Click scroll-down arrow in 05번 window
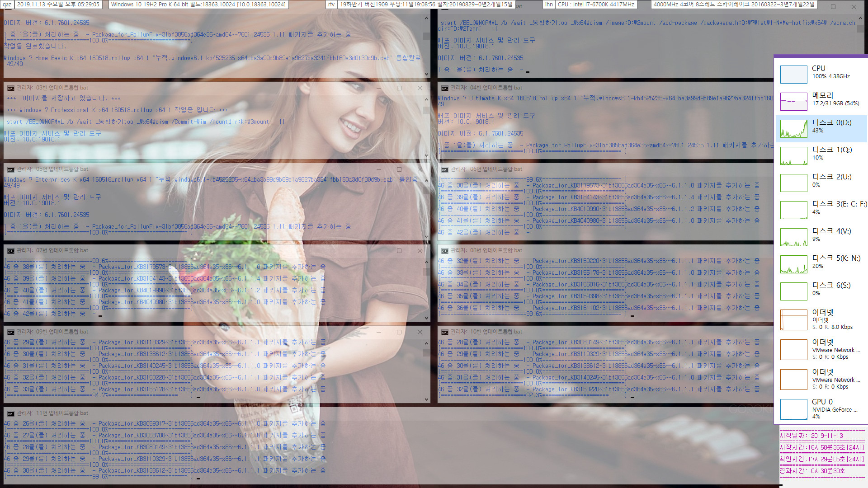This screenshot has height=488, width=868. (x=426, y=236)
